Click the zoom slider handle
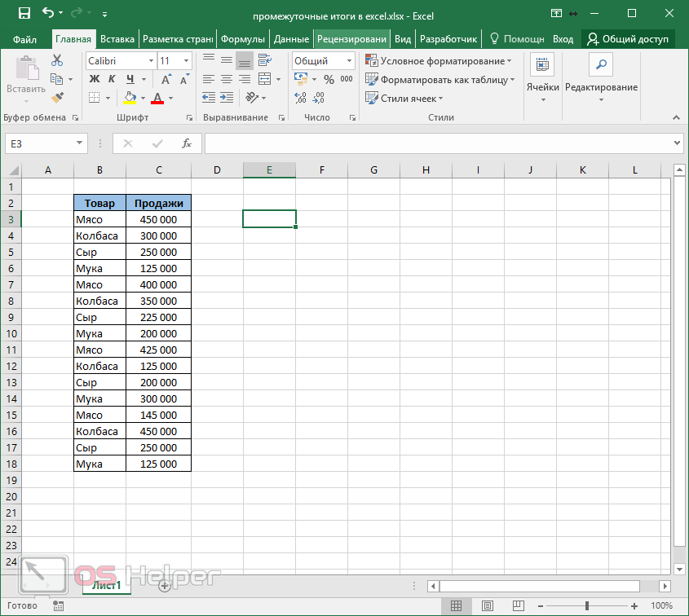This screenshot has width=689, height=616. click(x=587, y=606)
